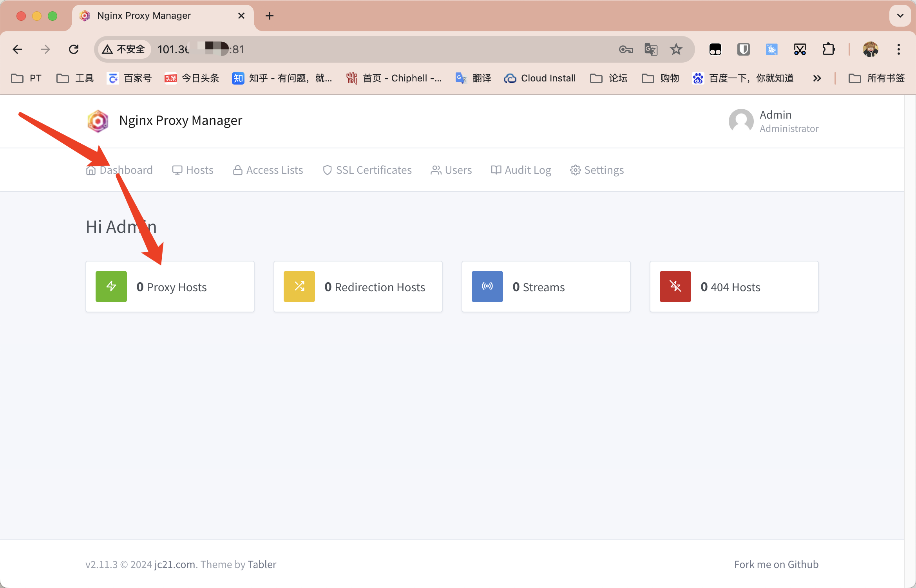Open the Extensions puzzle piece icon
The image size is (916, 588).
click(x=828, y=49)
